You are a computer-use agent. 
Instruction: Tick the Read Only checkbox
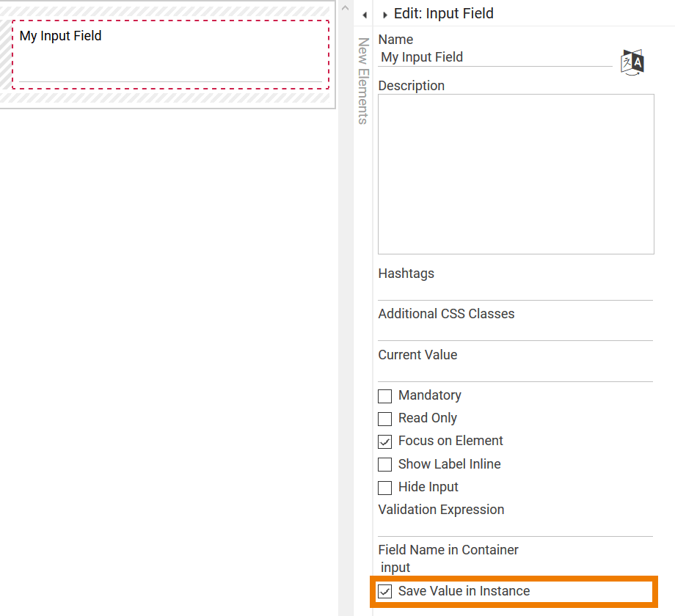click(385, 419)
